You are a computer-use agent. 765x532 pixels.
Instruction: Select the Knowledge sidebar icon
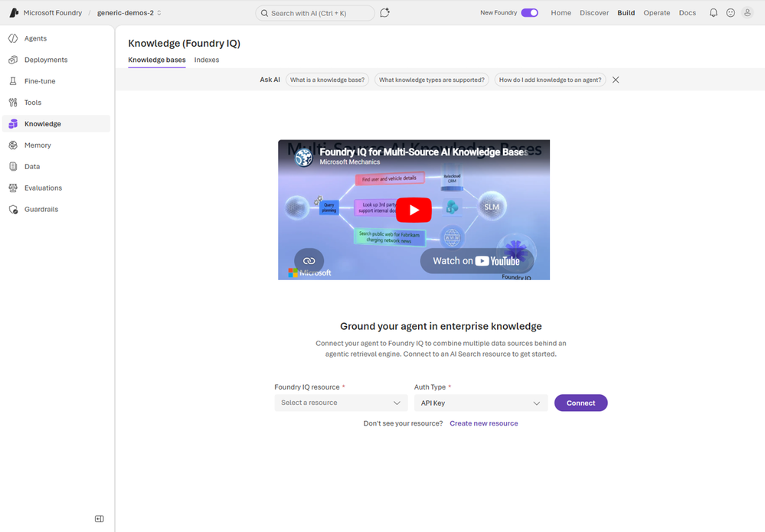coord(13,124)
